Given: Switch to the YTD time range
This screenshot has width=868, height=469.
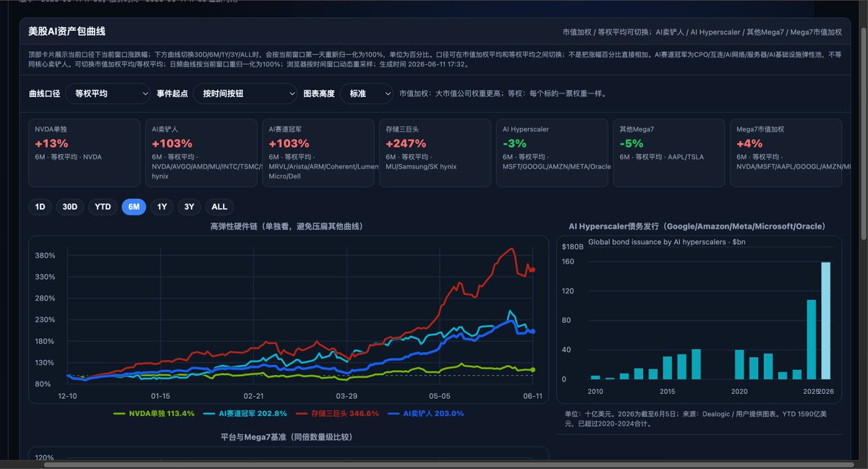Looking at the screenshot, I should pyautogui.click(x=103, y=207).
